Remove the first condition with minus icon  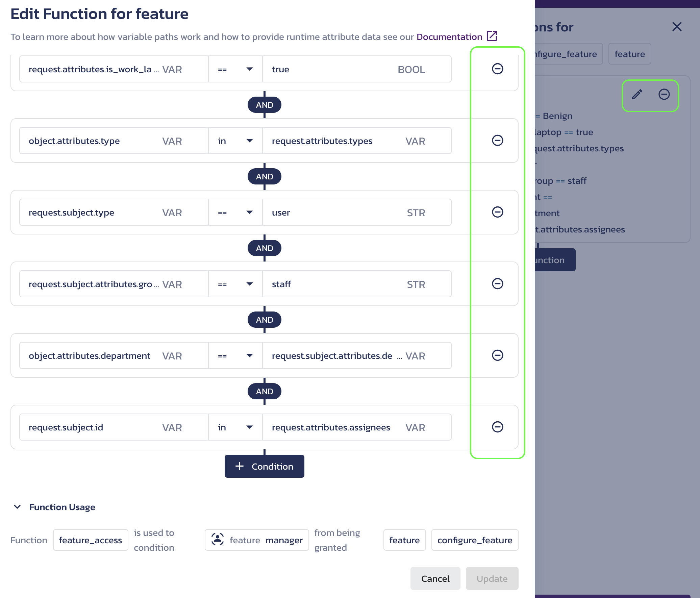(x=497, y=69)
